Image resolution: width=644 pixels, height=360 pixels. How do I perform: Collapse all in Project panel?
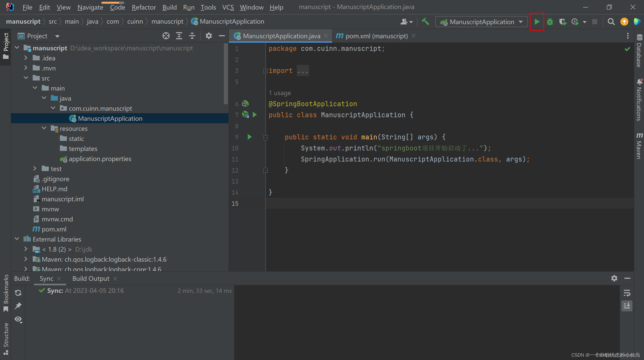click(192, 36)
